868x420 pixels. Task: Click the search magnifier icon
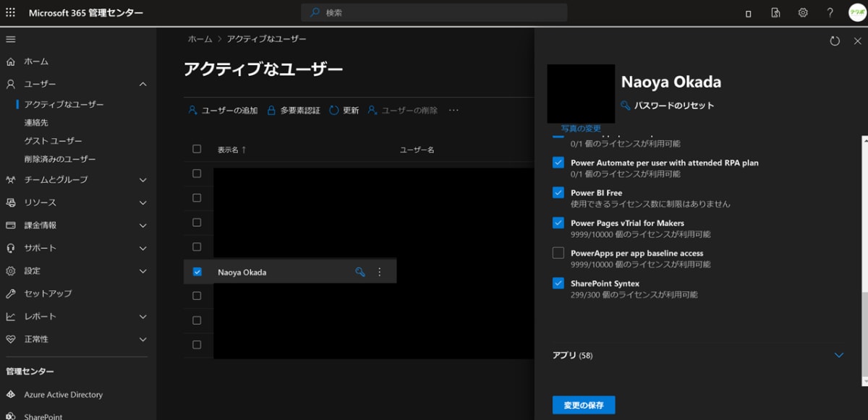click(315, 13)
